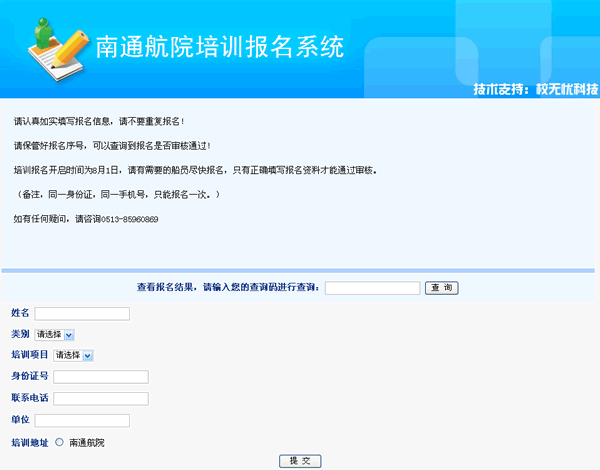
Task: Click the 培训项目 field label
Action: tap(30, 354)
